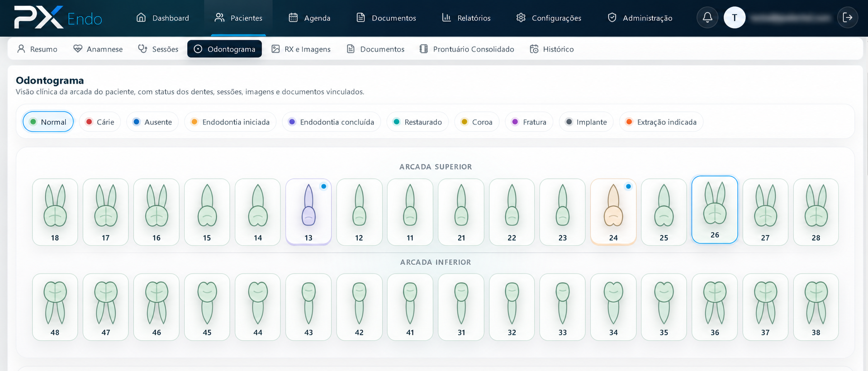Open the Configurações menu

point(549,18)
